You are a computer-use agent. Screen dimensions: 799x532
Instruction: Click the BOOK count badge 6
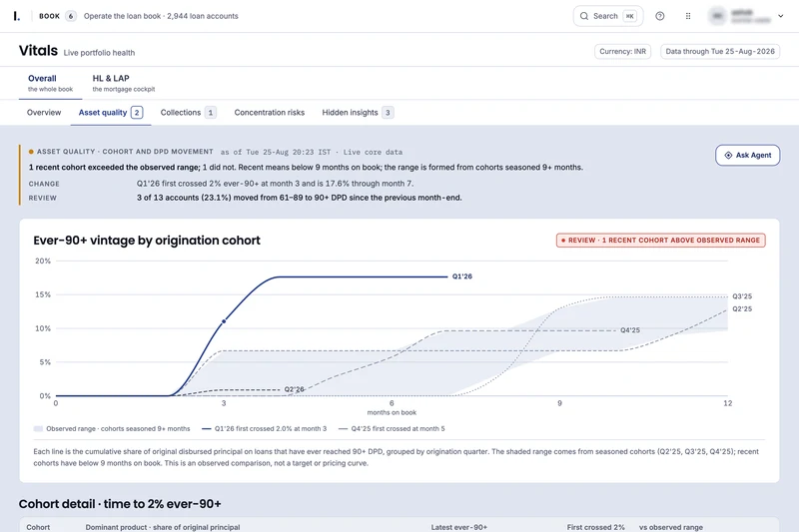pos(71,16)
